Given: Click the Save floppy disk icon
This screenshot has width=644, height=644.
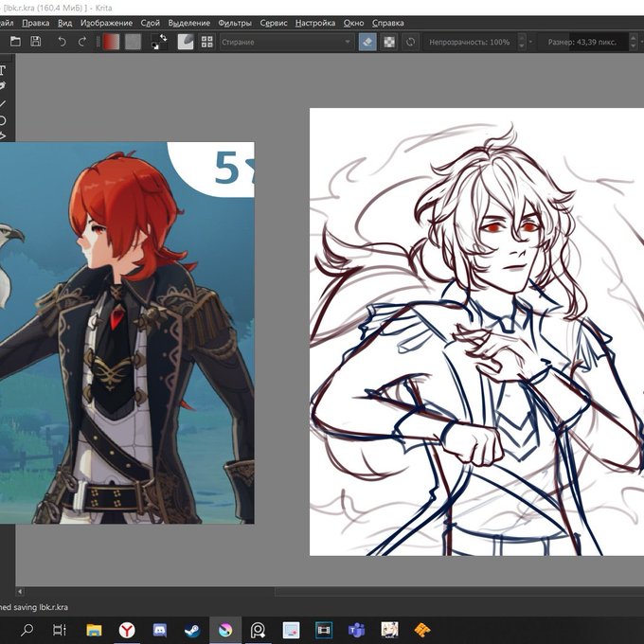Looking at the screenshot, I should point(36,42).
